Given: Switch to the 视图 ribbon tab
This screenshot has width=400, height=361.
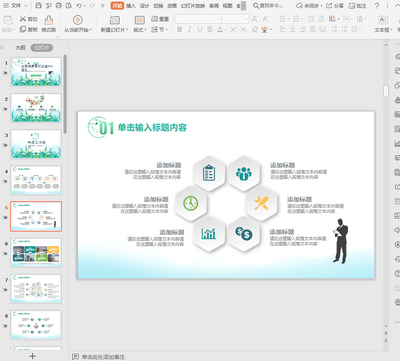Looking at the screenshot, I should [227, 6].
